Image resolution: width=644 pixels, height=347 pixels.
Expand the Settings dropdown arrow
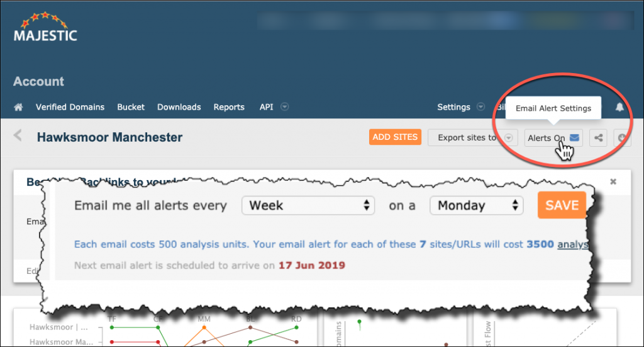tap(480, 107)
